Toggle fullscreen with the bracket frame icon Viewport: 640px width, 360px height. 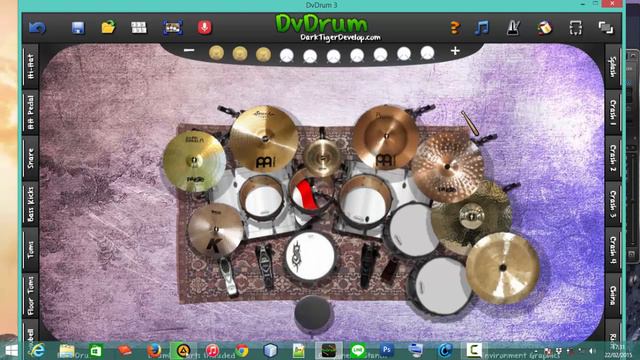(x=576, y=28)
